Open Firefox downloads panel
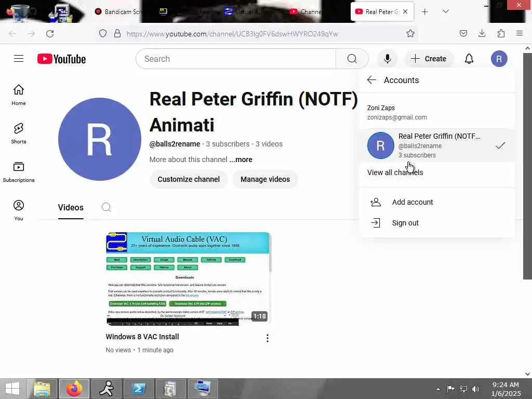 coord(482,33)
